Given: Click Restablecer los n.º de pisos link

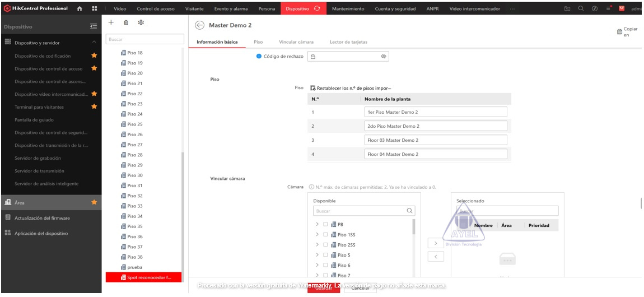Looking at the screenshot, I should [353, 88].
